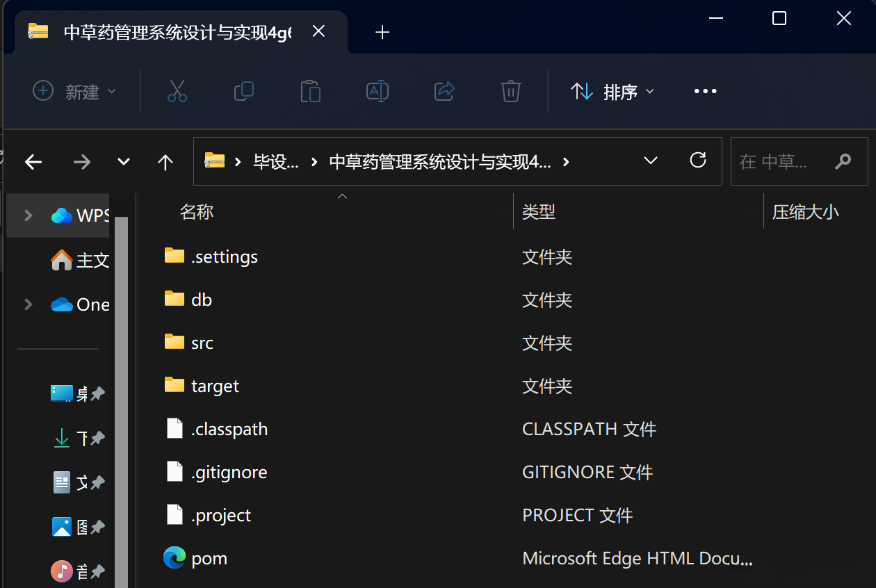Open pinned Music in sidebar
Screen dimensions: 876x588
pos(76,571)
